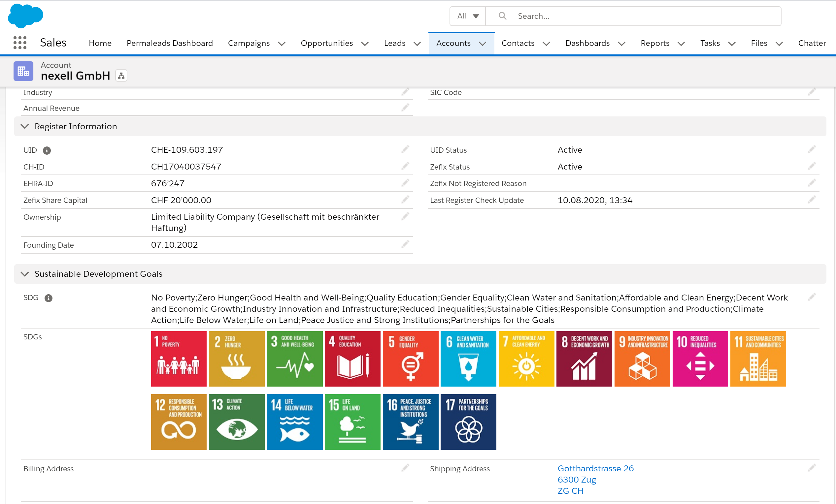Open the Gotthardstrasse 26 shipping address link
The width and height of the screenshot is (836, 504).
(x=595, y=468)
